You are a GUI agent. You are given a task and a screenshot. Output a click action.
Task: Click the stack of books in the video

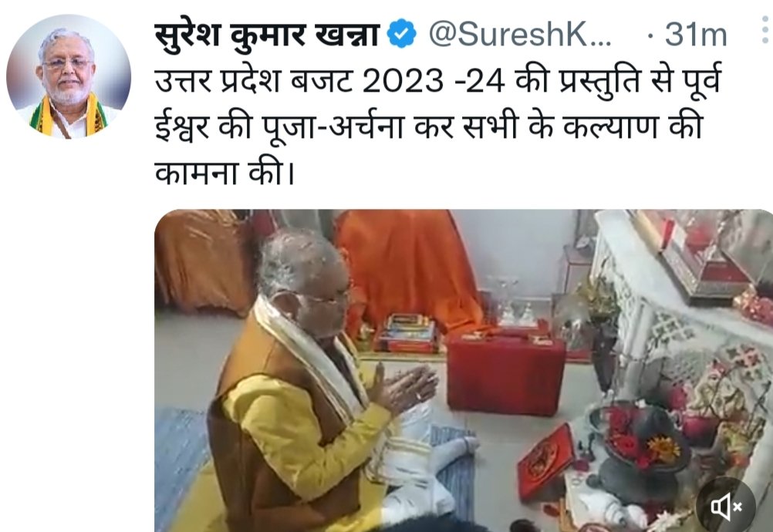coord(407,334)
